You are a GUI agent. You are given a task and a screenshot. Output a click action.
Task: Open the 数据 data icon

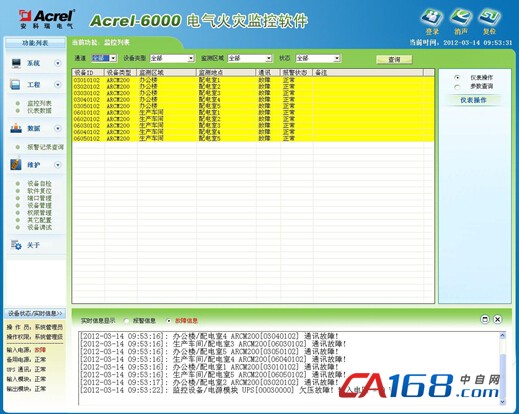tap(16, 128)
